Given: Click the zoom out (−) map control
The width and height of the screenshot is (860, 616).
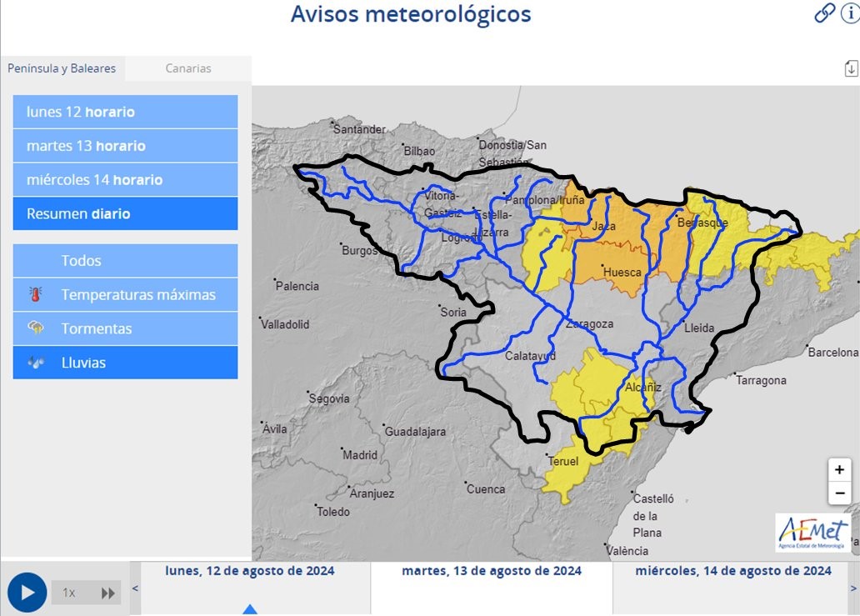Looking at the screenshot, I should 839,493.
